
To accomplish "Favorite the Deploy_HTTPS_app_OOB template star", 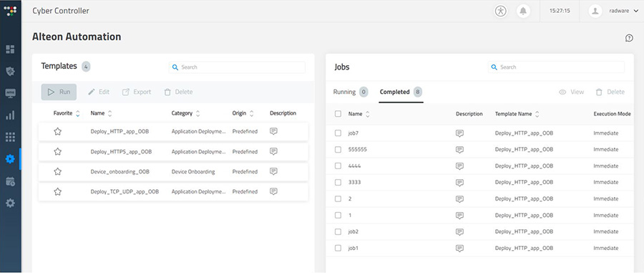I will [57, 152].
